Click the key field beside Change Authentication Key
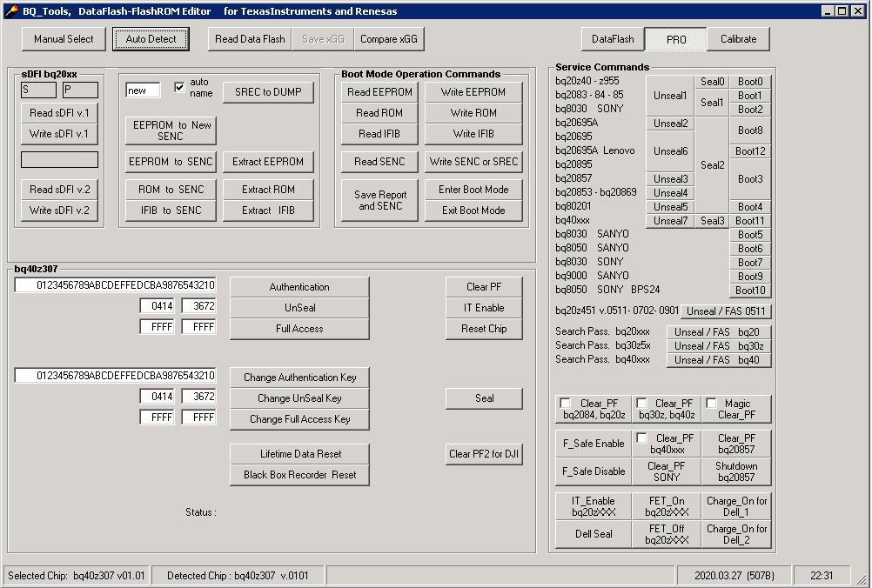 point(115,375)
